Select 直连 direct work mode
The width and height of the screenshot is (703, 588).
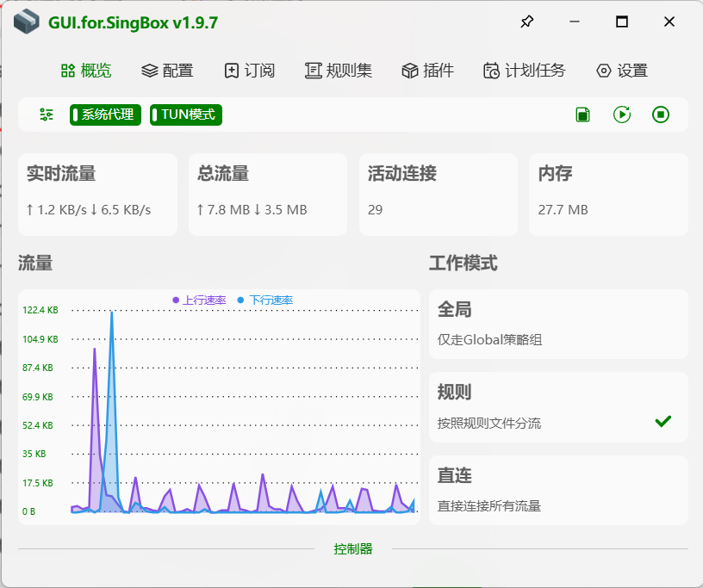tap(558, 491)
